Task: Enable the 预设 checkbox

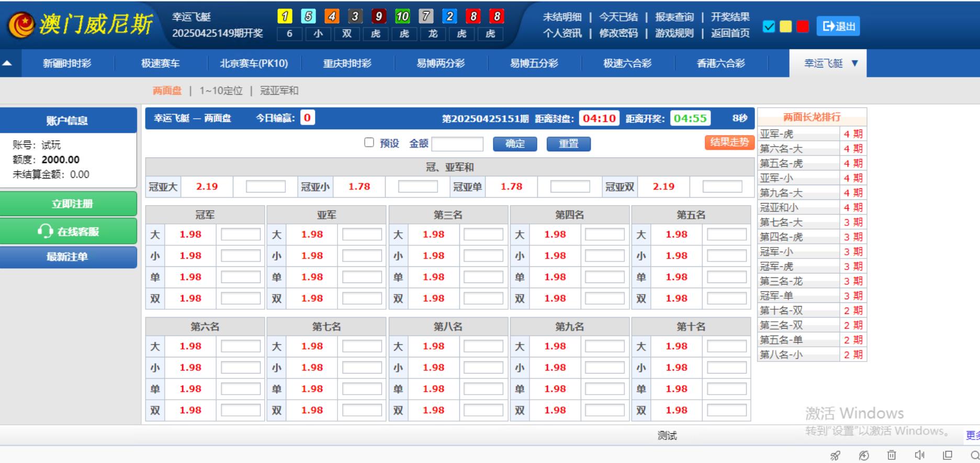Action: (369, 143)
